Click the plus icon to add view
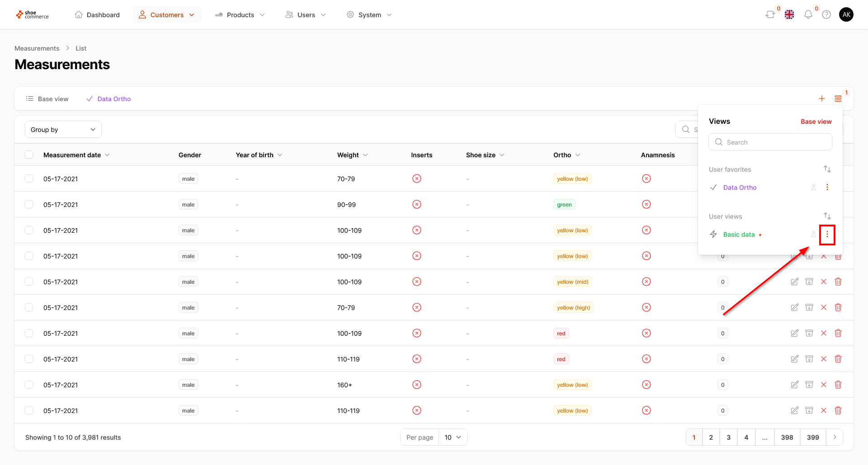868x465 pixels. point(821,99)
